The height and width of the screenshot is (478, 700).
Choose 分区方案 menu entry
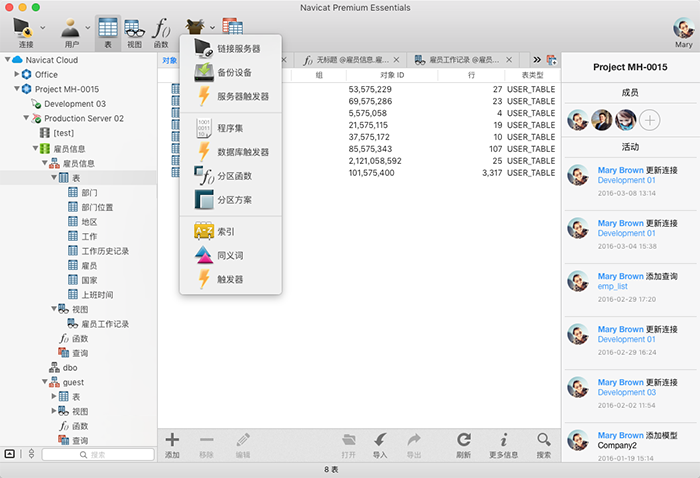[x=230, y=200]
